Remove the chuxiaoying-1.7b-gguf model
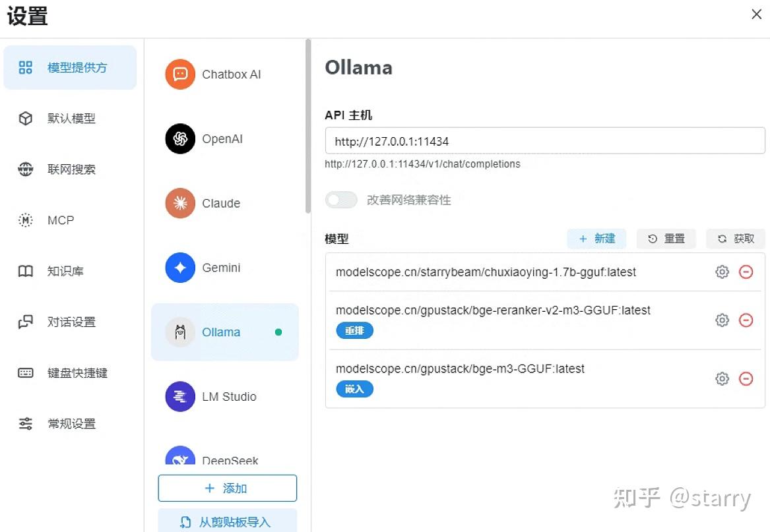The width and height of the screenshot is (770, 532). point(746,272)
